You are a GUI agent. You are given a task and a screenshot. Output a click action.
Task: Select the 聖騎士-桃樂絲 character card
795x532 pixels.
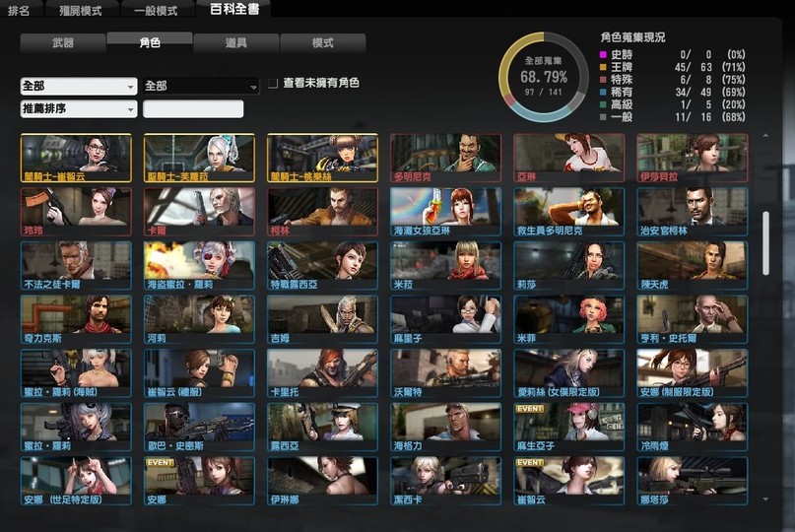click(322, 158)
